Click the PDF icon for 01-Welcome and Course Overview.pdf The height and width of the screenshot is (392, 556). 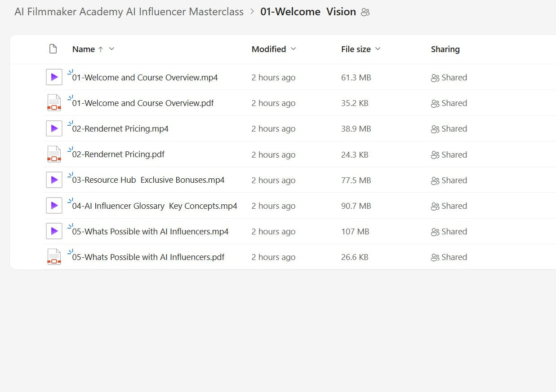pos(54,103)
